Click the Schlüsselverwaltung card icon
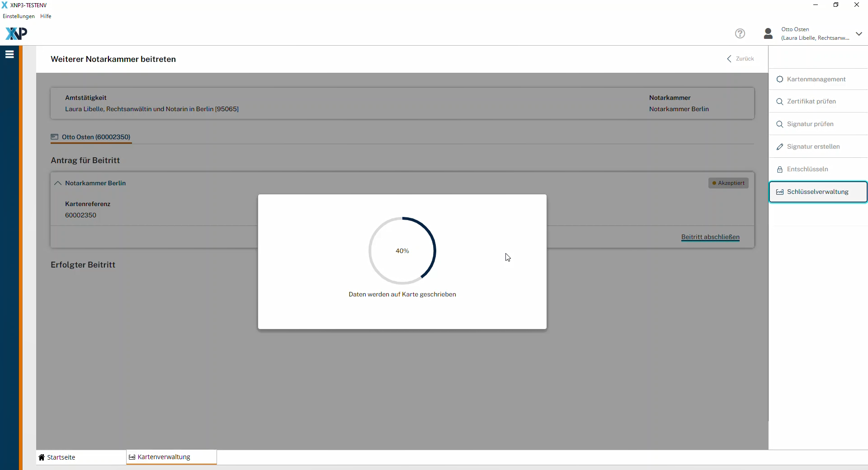 pyautogui.click(x=780, y=192)
